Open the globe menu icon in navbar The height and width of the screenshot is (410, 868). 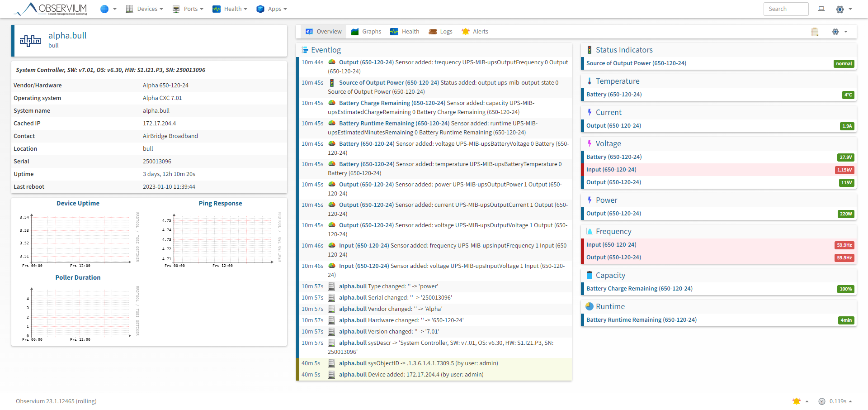108,9
